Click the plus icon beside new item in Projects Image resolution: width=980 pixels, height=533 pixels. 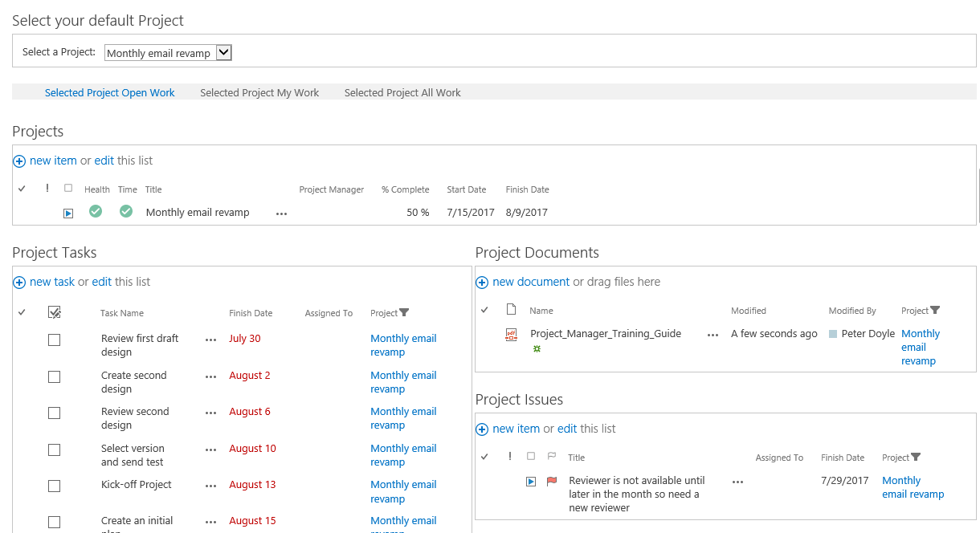click(19, 161)
